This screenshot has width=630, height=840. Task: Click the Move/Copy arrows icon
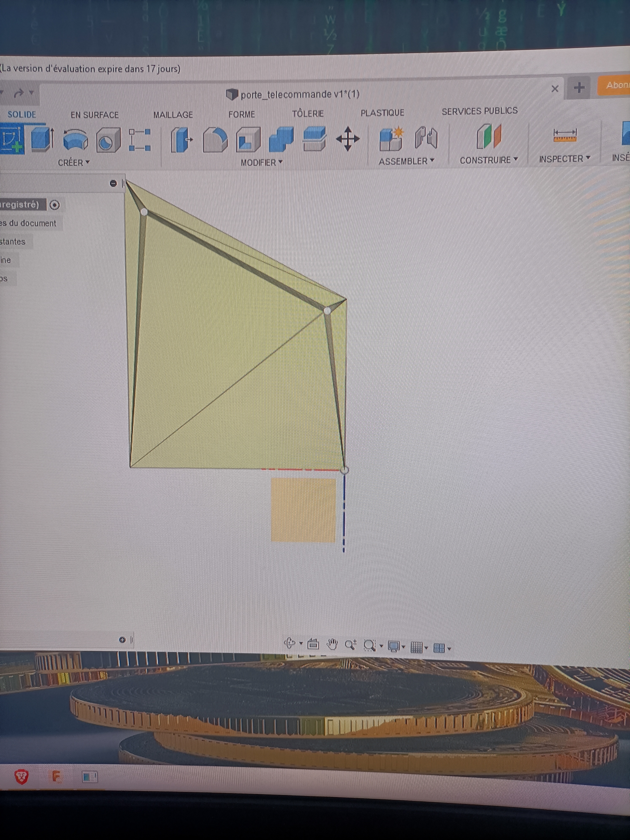(348, 139)
